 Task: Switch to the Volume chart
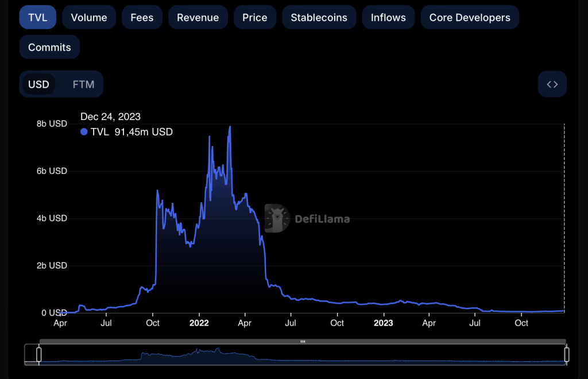(x=89, y=18)
